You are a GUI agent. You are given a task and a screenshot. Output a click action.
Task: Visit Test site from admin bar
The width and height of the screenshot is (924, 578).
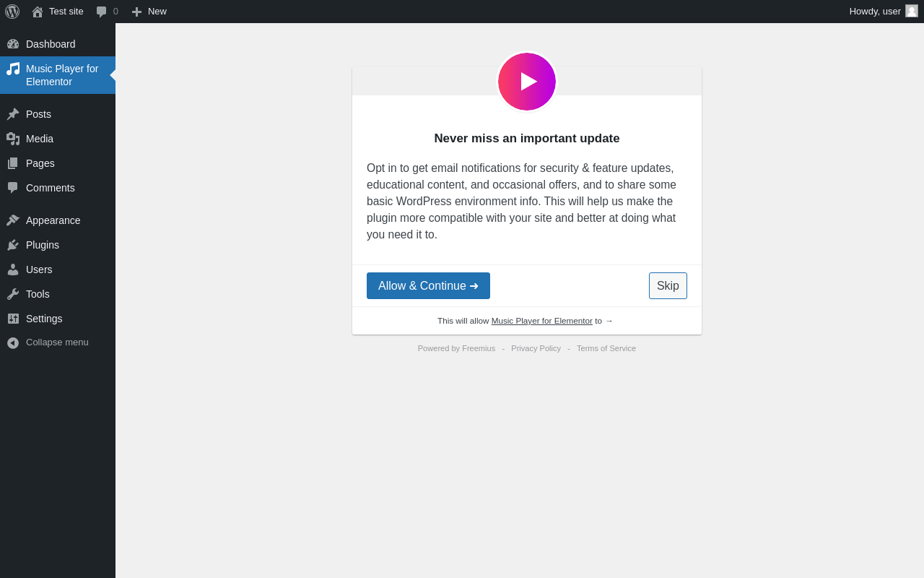66,12
